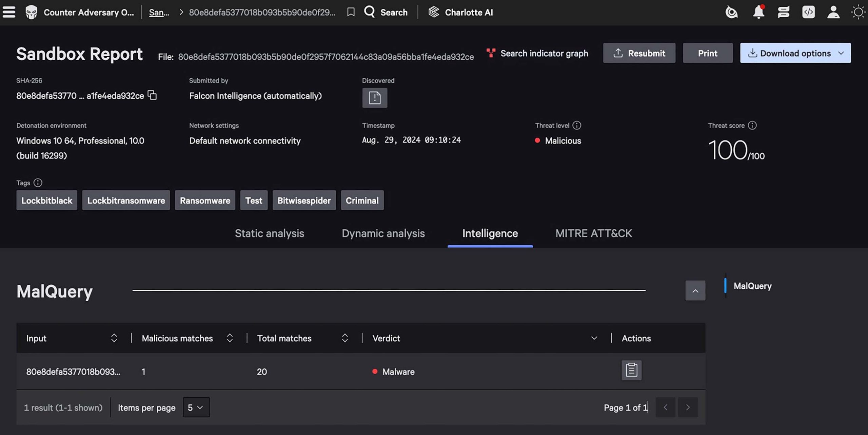Click the Page 1 of 1 indicator
Viewport: 868px width, 435px height.
(626, 408)
